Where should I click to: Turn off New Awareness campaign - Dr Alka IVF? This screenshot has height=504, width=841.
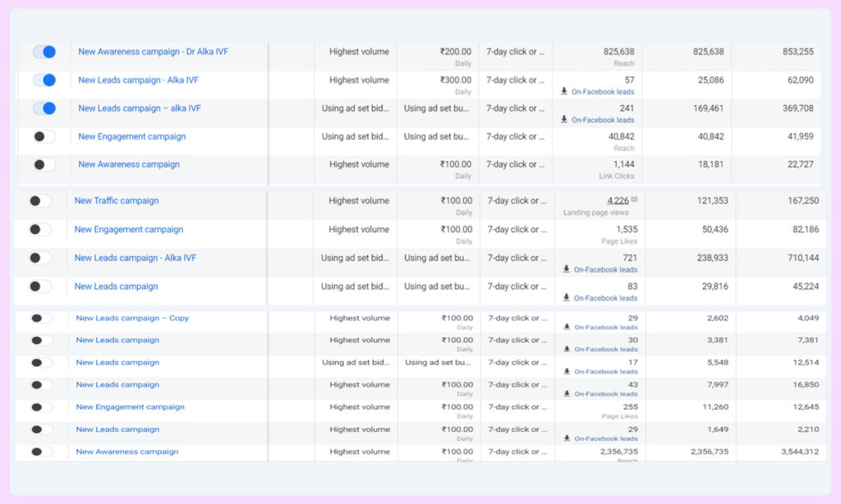(x=44, y=52)
